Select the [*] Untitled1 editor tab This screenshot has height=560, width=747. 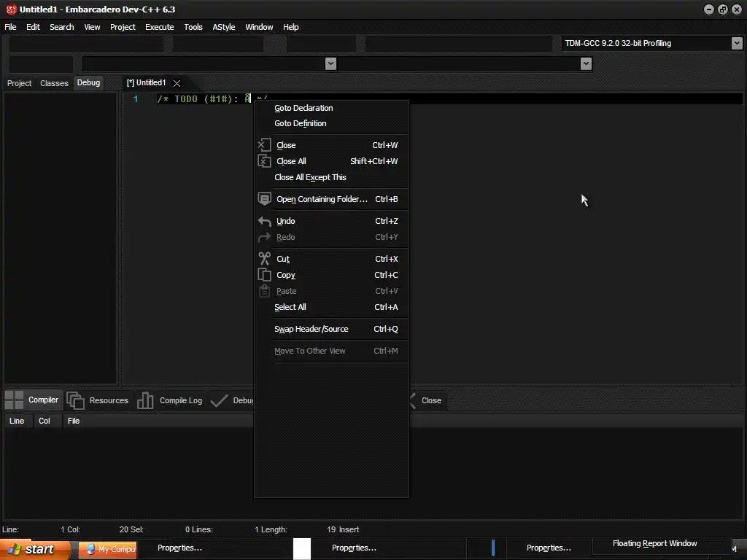click(x=146, y=83)
